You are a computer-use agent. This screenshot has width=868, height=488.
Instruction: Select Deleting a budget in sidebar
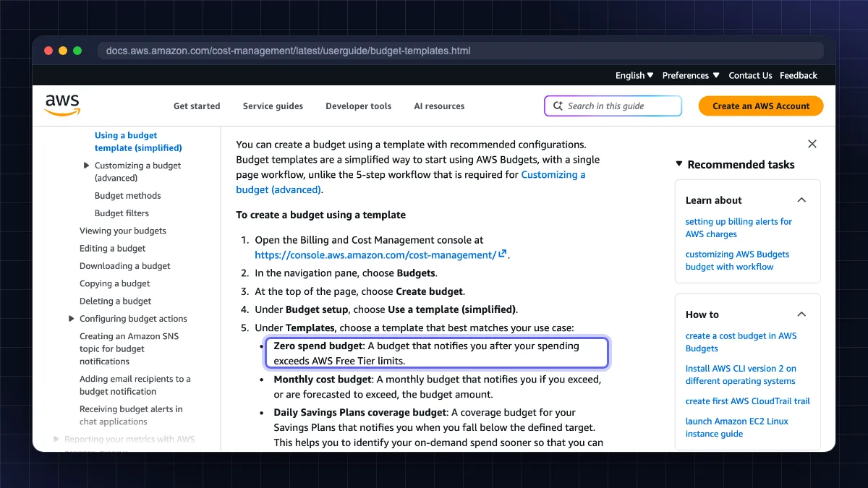click(116, 301)
